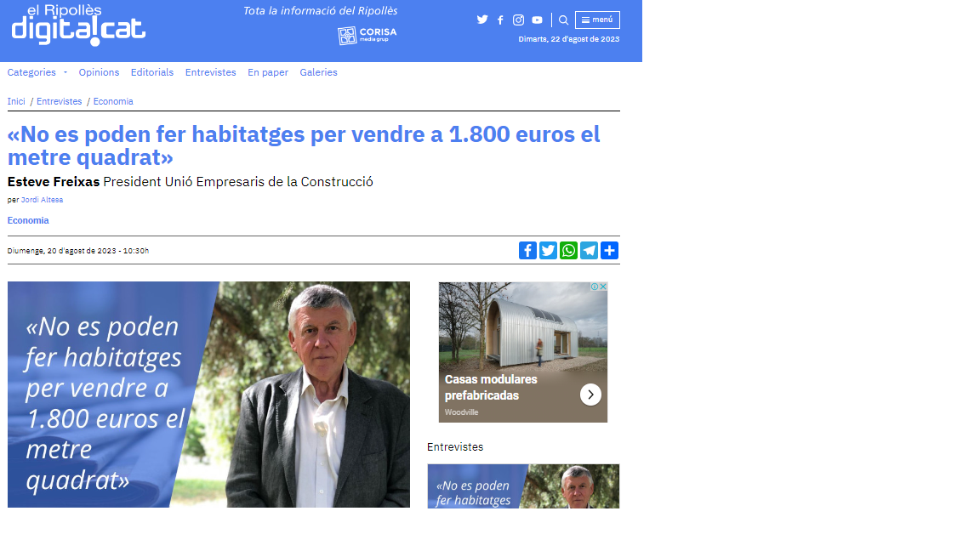Screen dimensions: 980x551
Task: Open more share options plus icon
Action: click(609, 251)
